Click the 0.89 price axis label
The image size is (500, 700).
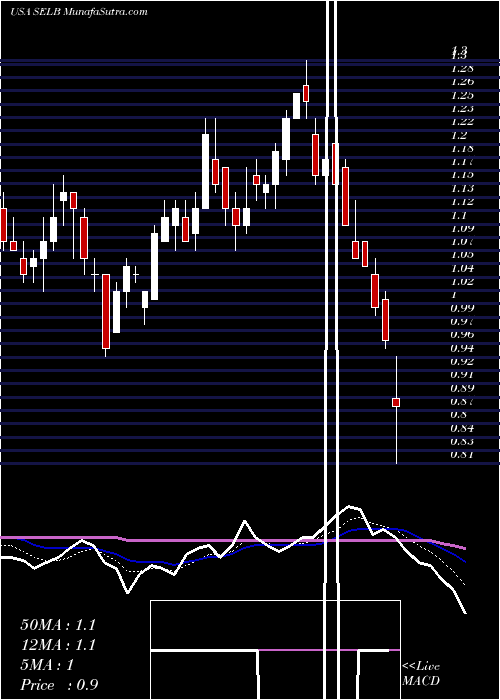(x=462, y=388)
